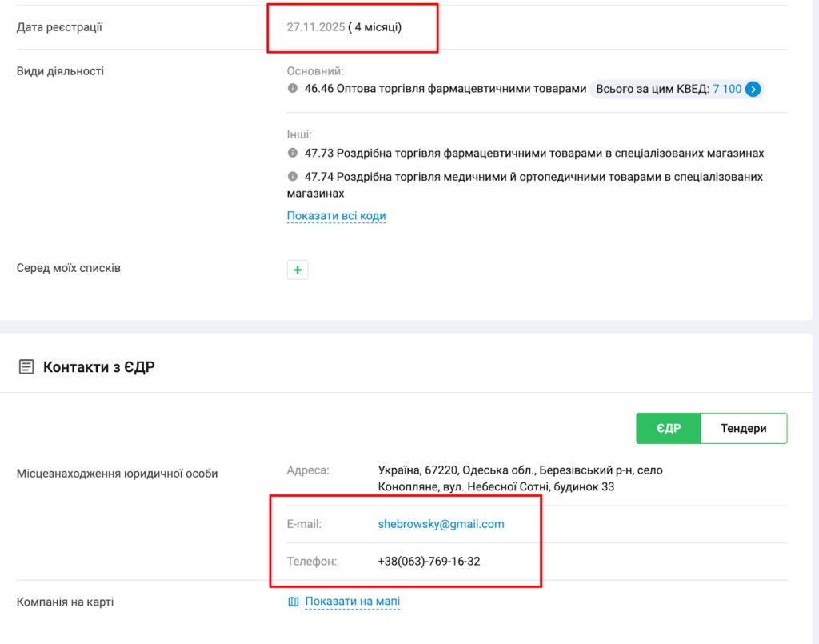The height and width of the screenshot is (644, 819).
Task: Click the map icon before Показати на мапі
Action: (294, 602)
